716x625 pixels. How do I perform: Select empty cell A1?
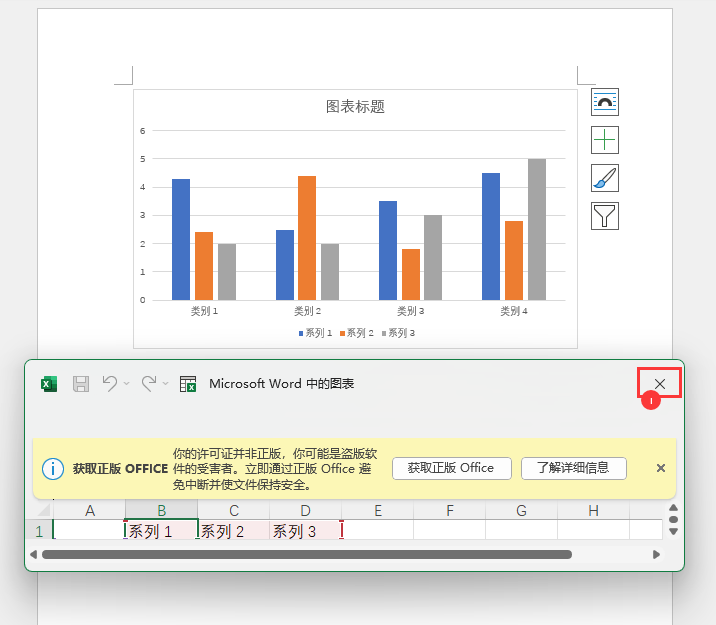tap(90, 530)
